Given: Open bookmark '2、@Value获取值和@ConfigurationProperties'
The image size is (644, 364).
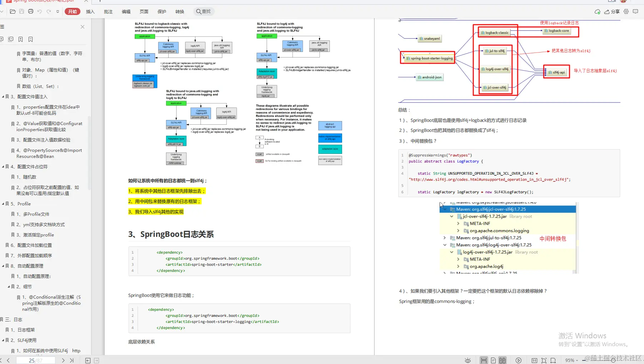Looking at the screenshot, I should (x=49, y=126).
